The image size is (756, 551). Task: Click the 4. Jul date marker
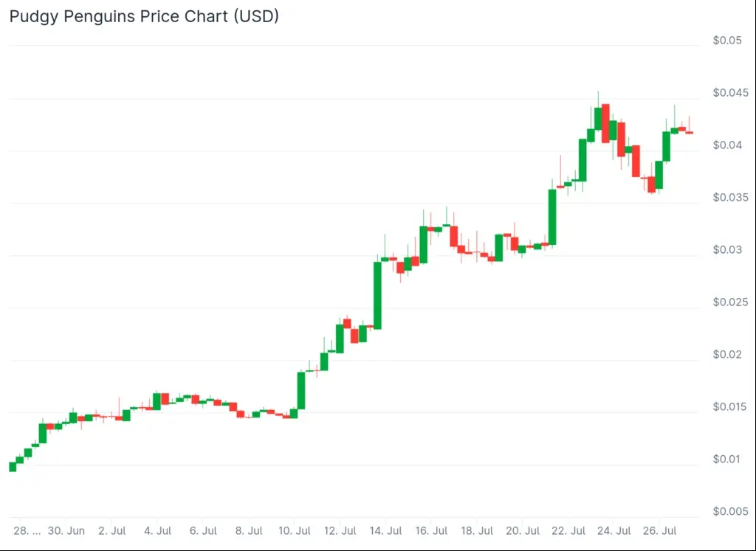pos(158,531)
